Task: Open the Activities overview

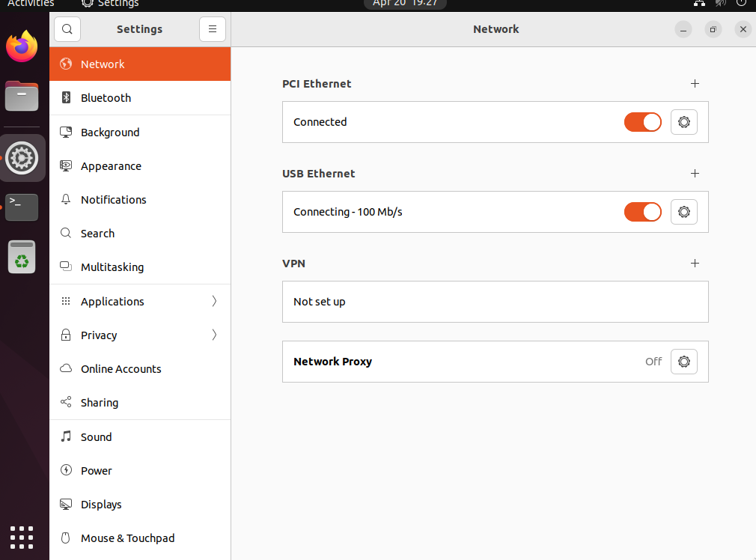Action: click(x=31, y=4)
